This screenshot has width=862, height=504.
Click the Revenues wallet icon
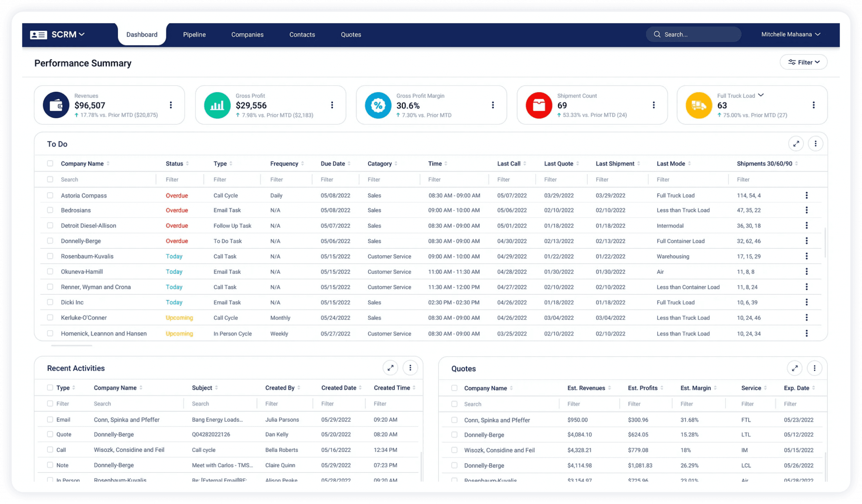coord(55,105)
